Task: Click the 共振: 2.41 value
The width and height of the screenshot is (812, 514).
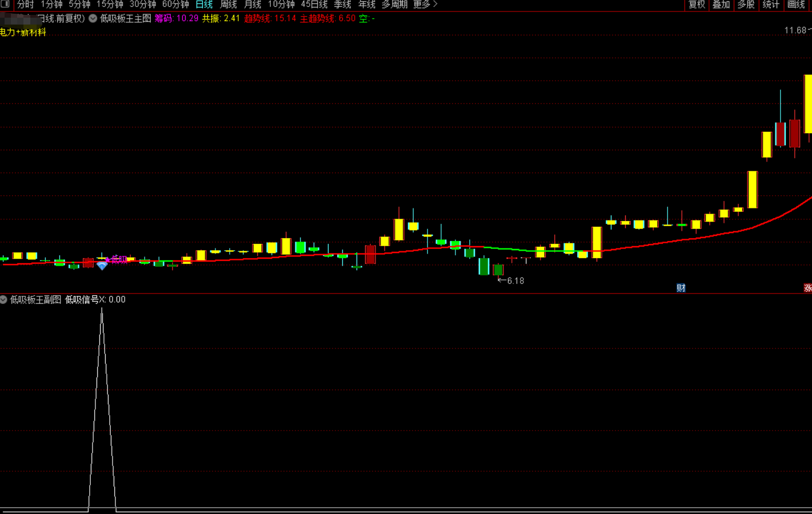Action: coord(221,18)
